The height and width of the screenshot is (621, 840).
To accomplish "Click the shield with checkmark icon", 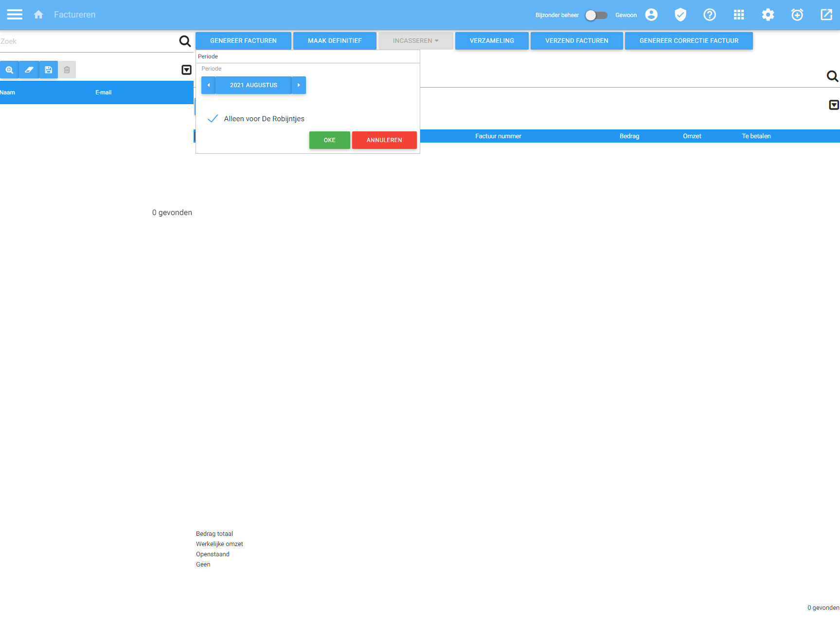I will pos(680,15).
